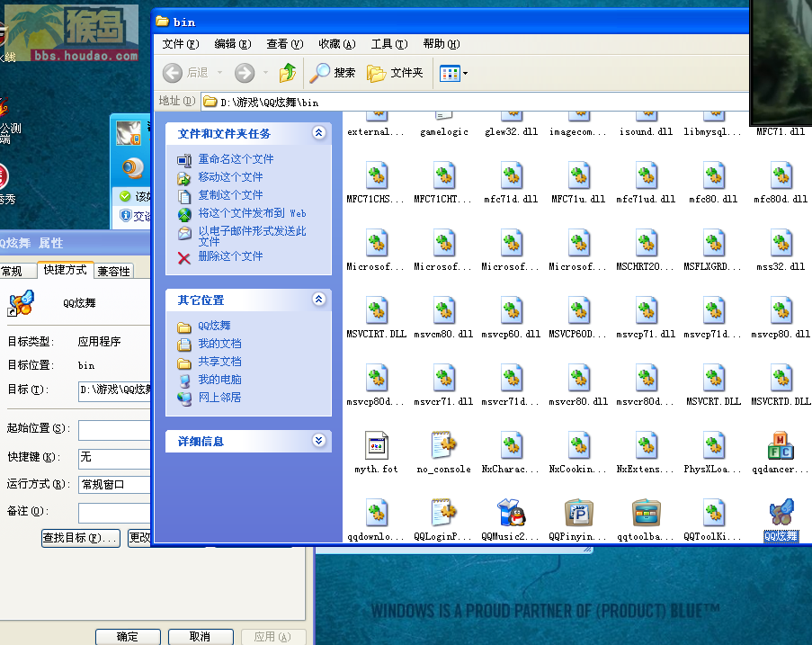
Task: Click 将这个文件发布到 Web link
Action: point(252,213)
